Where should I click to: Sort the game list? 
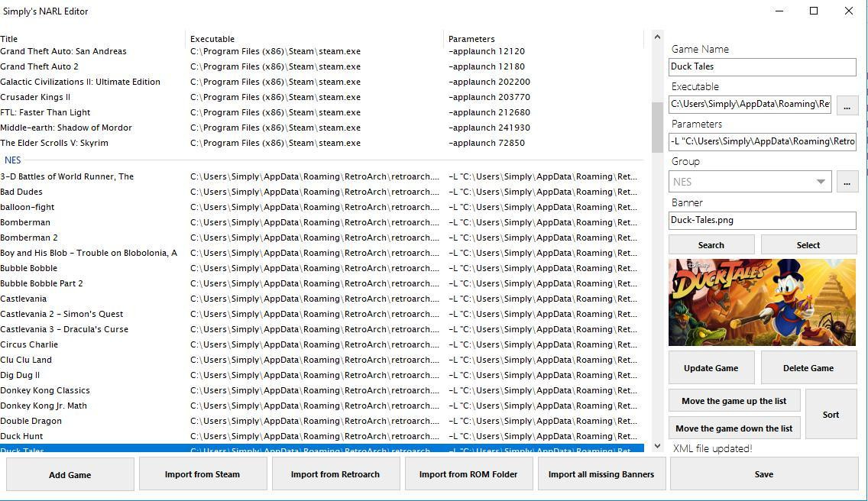coord(831,414)
